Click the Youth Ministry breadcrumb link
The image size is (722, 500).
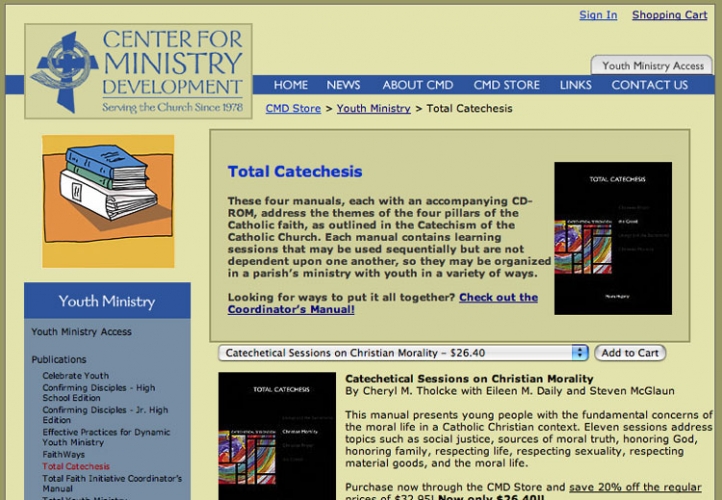tap(373, 109)
